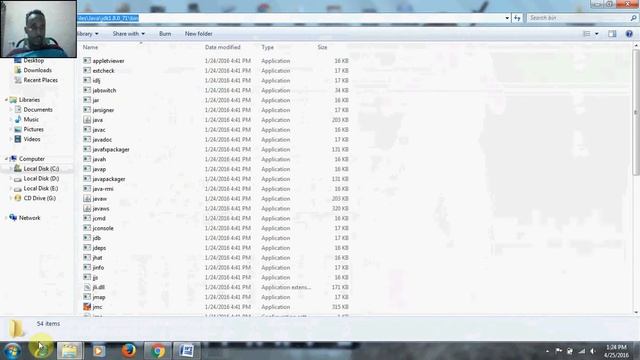The height and width of the screenshot is (360, 640).
Task: Select the jmap file name
Action: (99, 297)
